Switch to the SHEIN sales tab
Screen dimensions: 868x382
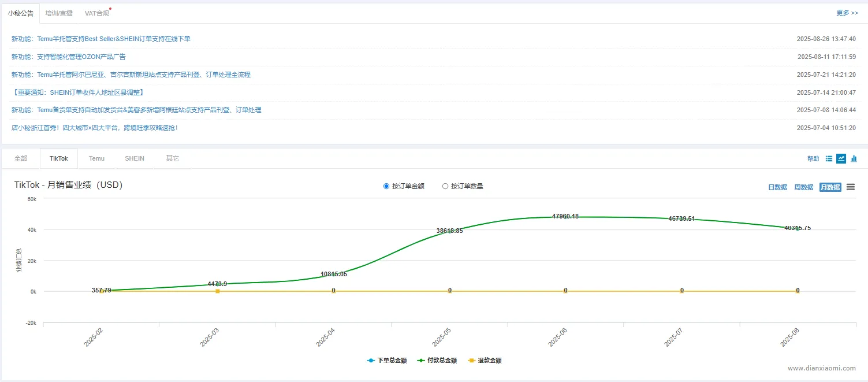[135, 158]
